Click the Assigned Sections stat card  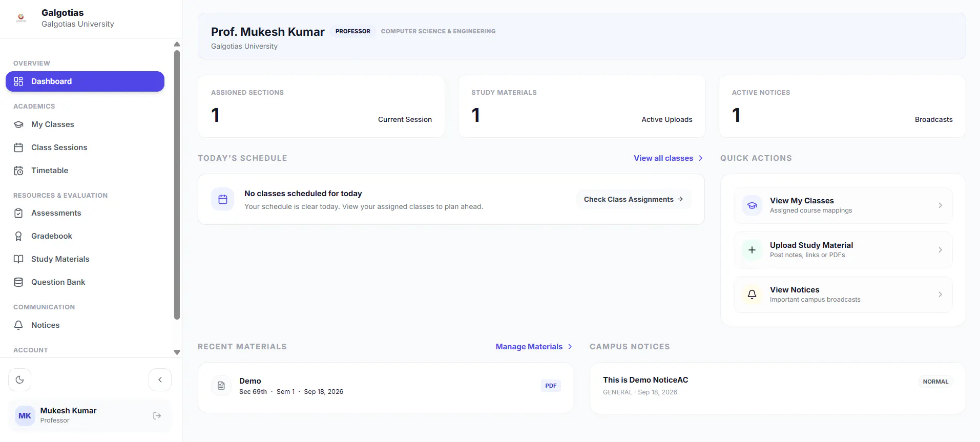click(321, 107)
